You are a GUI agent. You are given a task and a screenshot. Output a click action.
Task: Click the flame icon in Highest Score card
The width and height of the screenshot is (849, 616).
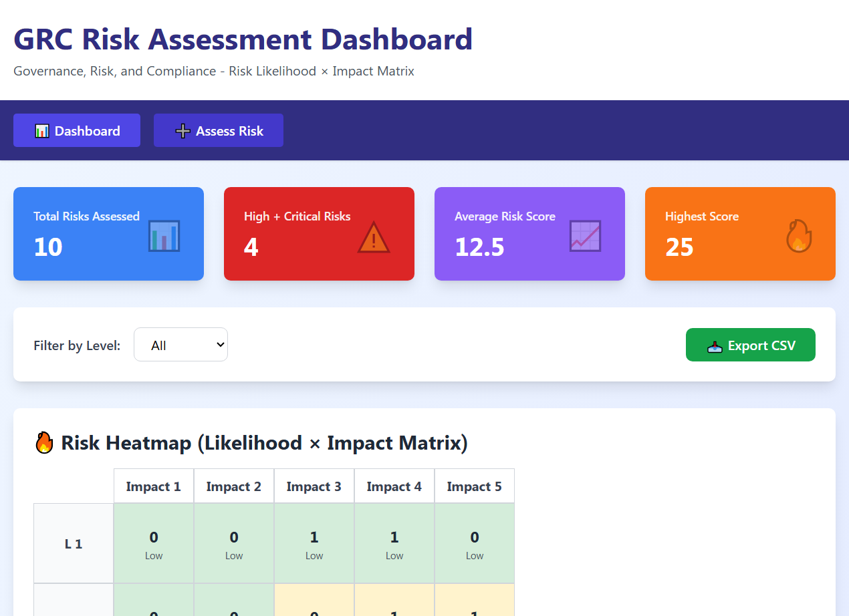pyautogui.click(x=798, y=236)
